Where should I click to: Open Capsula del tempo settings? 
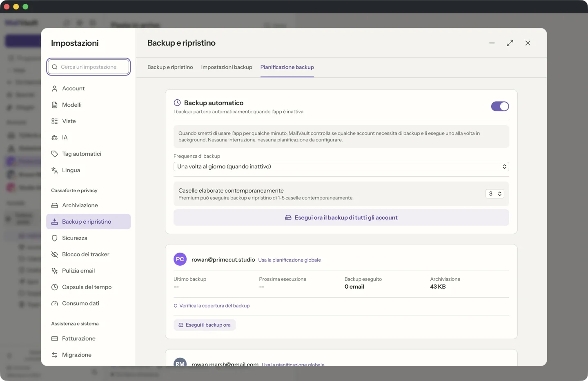click(88, 287)
